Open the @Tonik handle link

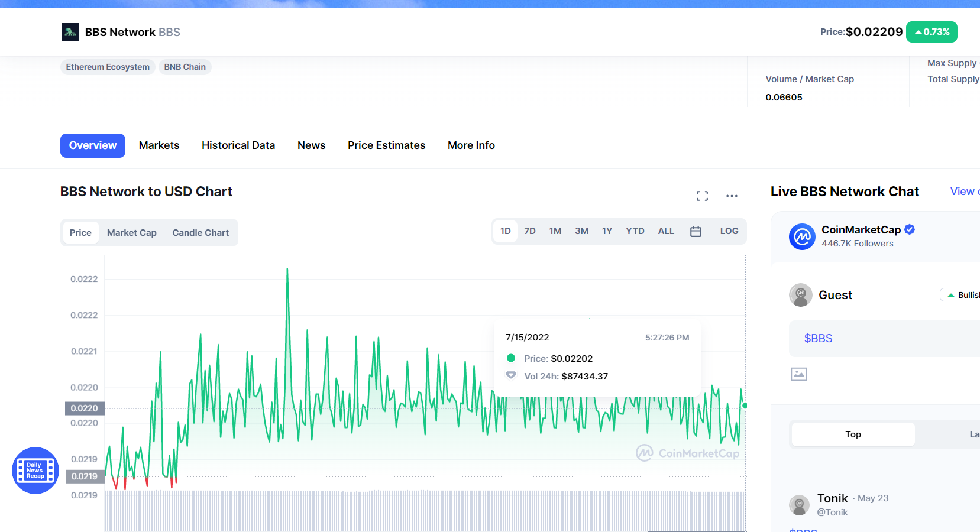click(832, 512)
